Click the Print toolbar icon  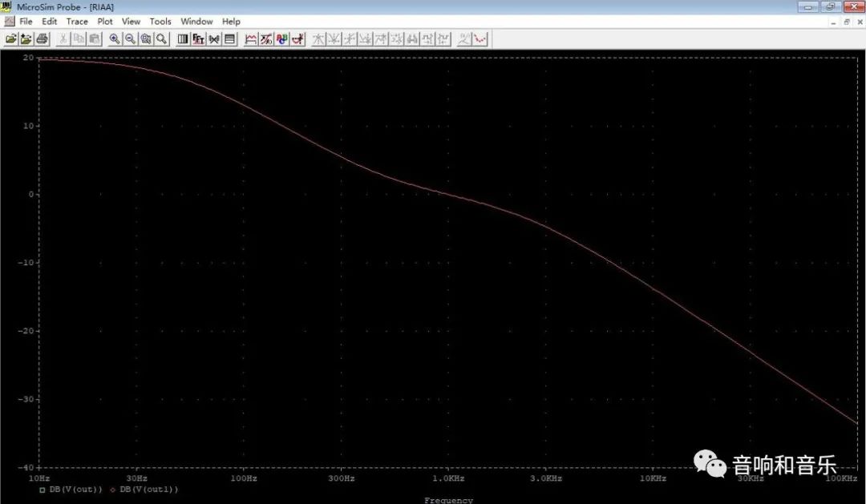click(x=42, y=38)
